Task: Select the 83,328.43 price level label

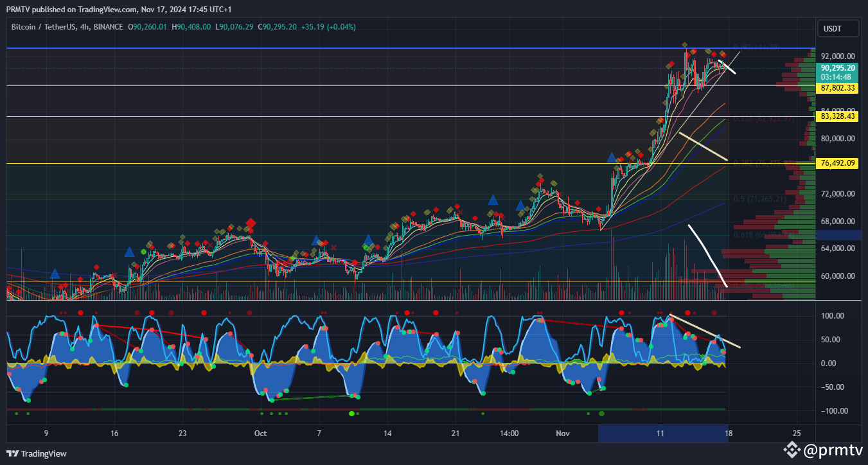Action: click(838, 116)
